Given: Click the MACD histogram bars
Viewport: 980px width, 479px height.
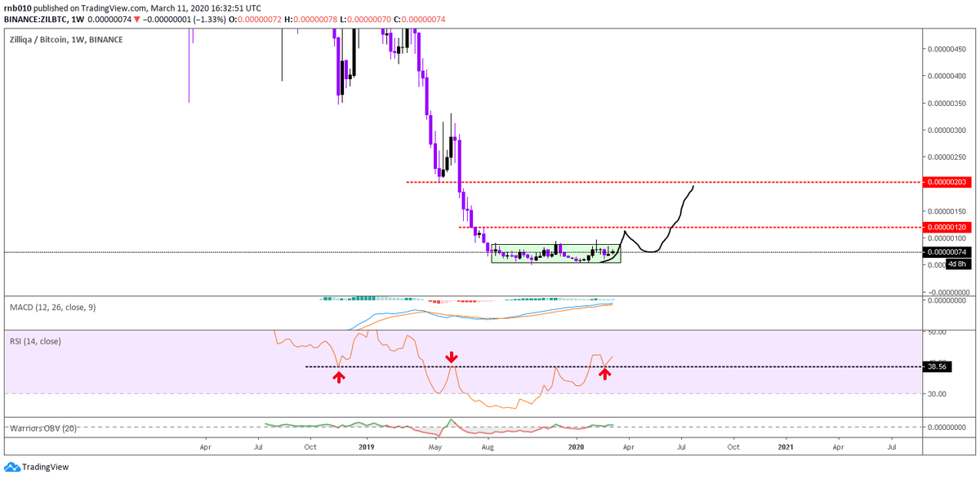Looking at the screenshot, I should 465,299.
